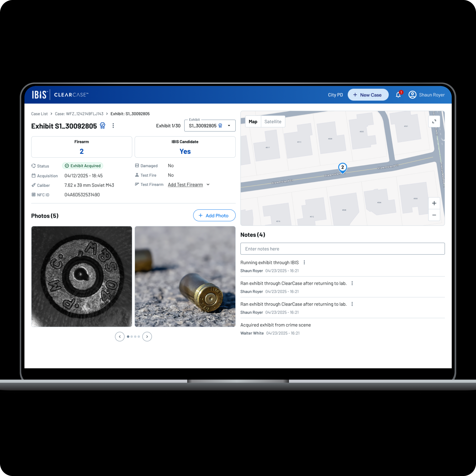Open exhibit title three-dot options menu

click(x=113, y=126)
